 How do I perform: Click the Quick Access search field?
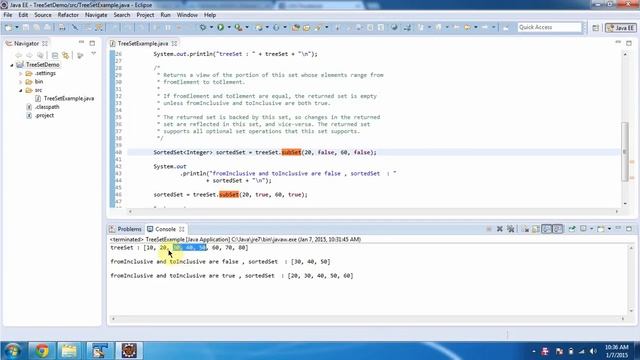pos(549,27)
